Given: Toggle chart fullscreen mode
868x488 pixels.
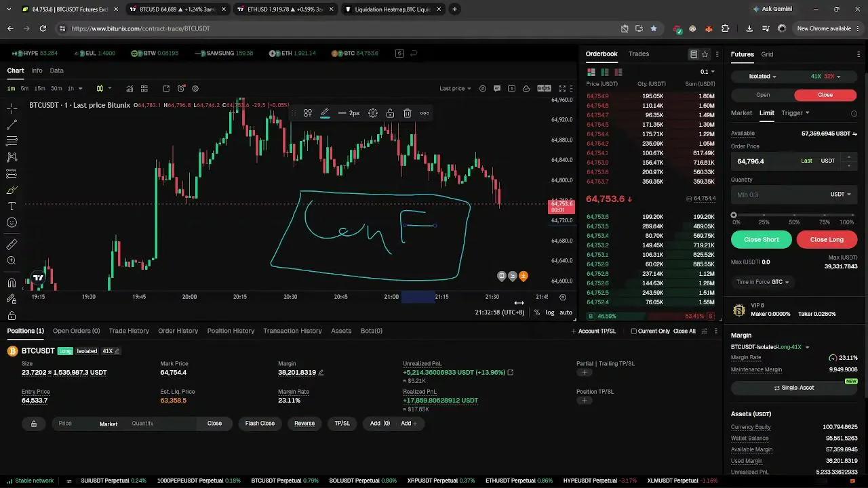Looking at the screenshot, I should [562, 89].
